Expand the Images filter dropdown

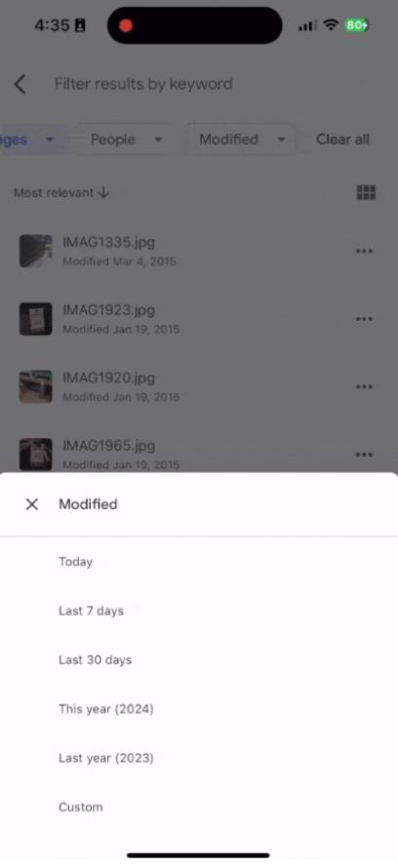pos(49,139)
